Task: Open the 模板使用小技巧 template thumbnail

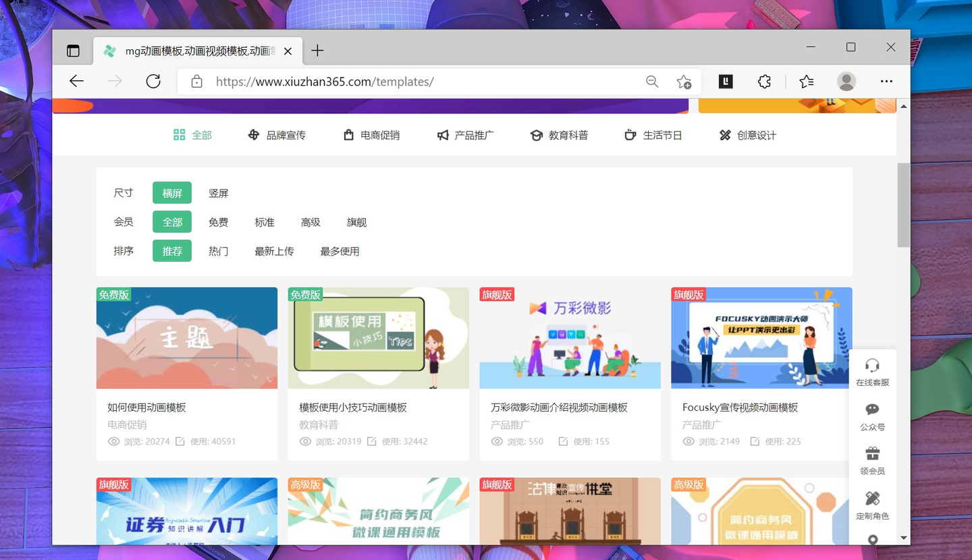Action: pos(379,338)
